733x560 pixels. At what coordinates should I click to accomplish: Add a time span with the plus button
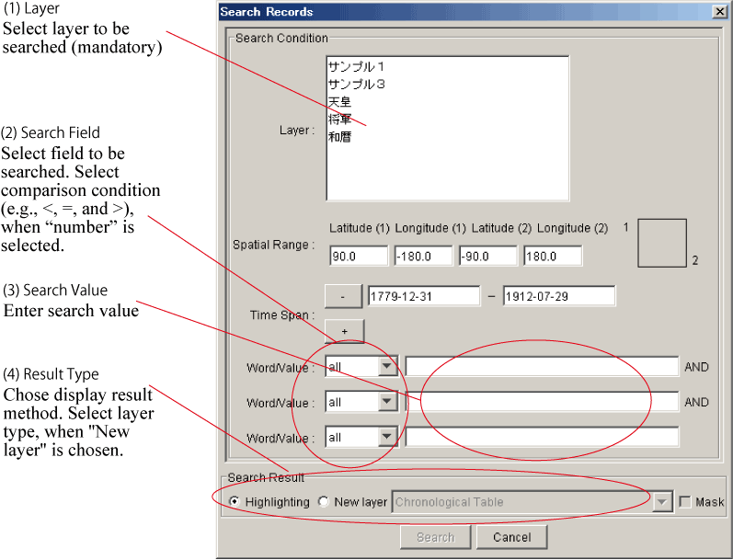(344, 331)
